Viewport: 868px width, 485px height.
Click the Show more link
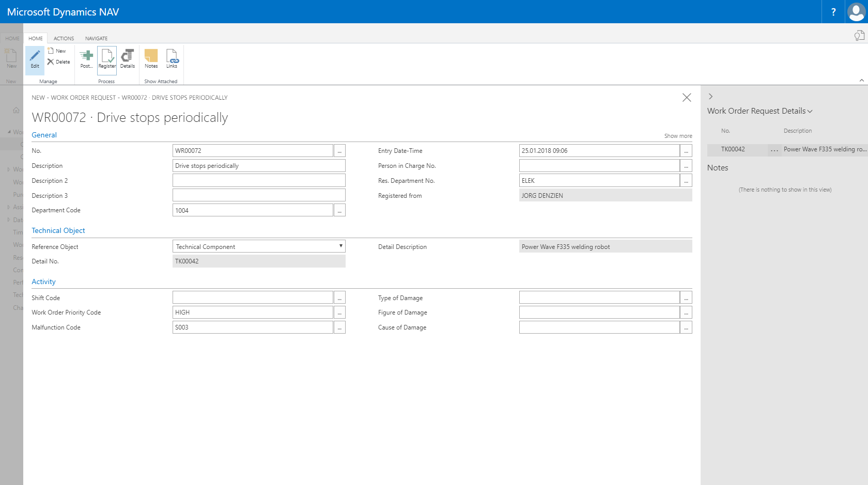pos(678,135)
